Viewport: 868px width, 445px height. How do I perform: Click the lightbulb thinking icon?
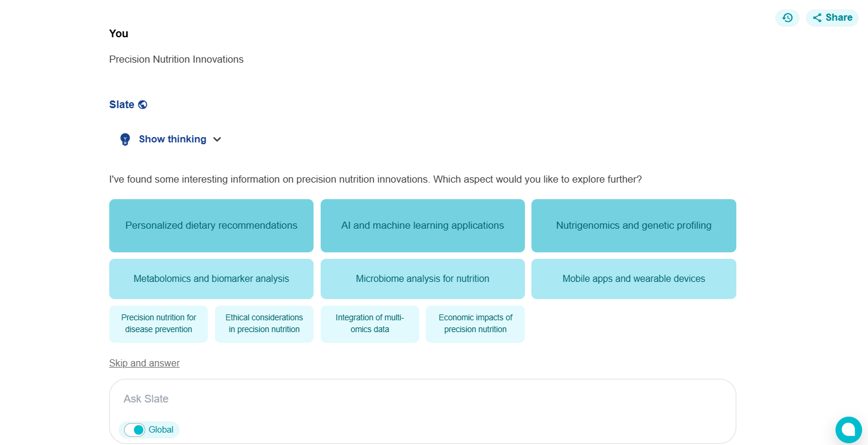tap(125, 139)
